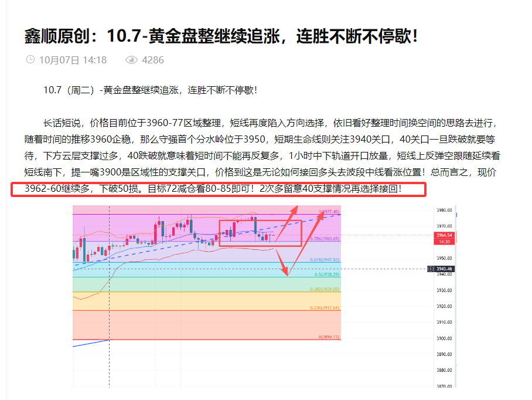Click the Fibonacci label 0(3899.13)

coord(329,337)
